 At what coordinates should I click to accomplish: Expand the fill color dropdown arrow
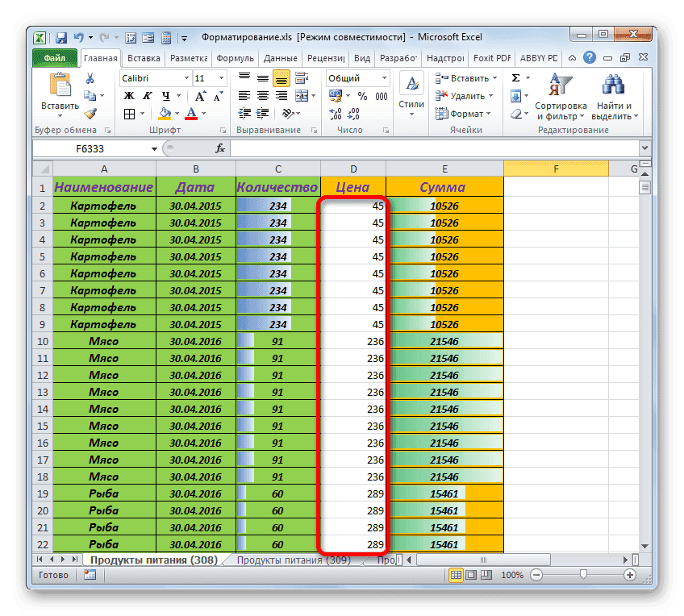pos(177,113)
